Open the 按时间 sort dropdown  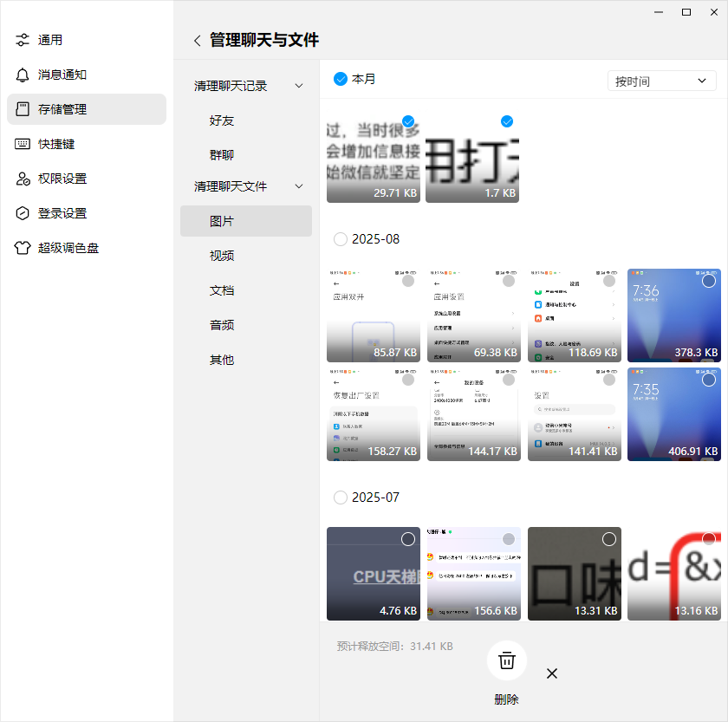click(661, 80)
